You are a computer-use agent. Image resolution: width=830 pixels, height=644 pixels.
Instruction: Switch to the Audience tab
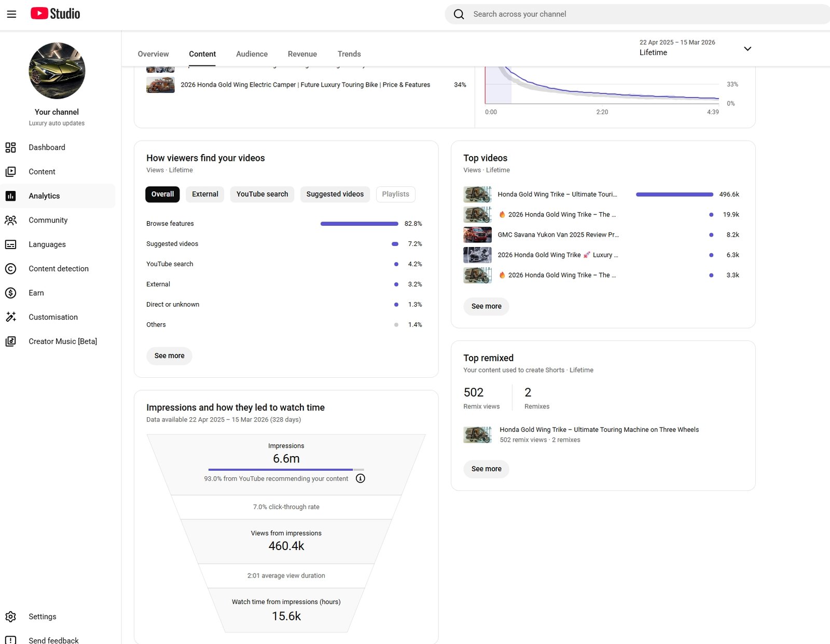tap(252, 54)
